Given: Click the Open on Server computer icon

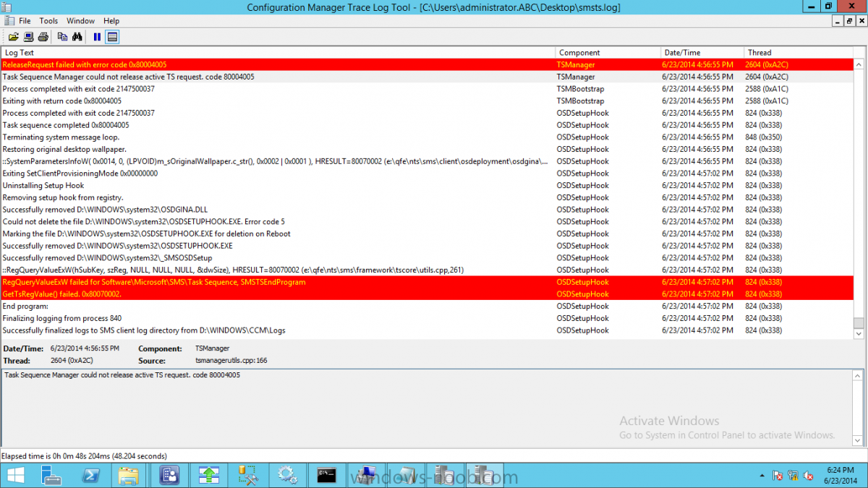Looking at the screenshot, I should (28, 37).
